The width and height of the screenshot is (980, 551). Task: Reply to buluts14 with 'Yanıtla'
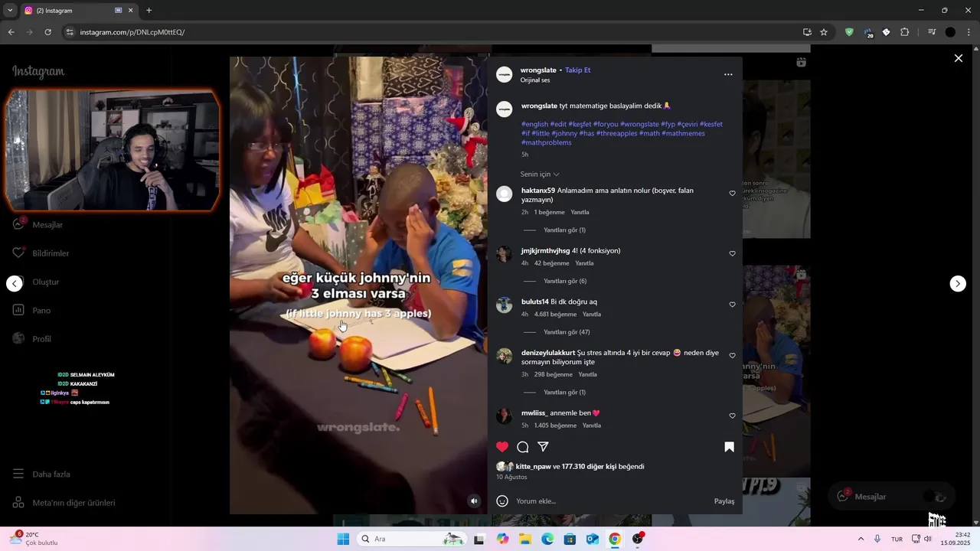click(x=592, y=315)
